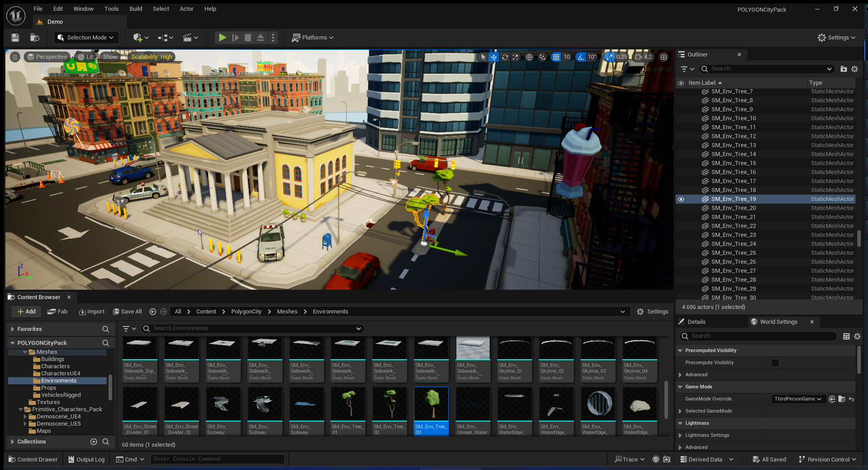Open the Selection Mode dropdown

87,38
